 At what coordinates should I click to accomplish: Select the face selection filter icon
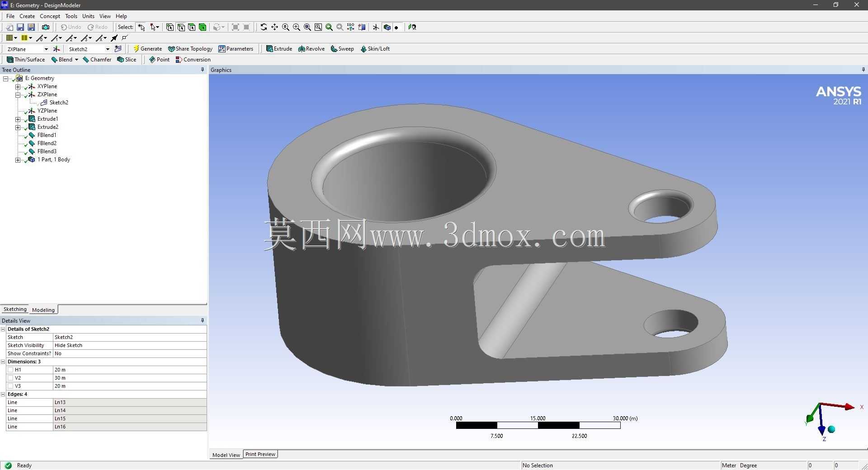click(192, 27)
